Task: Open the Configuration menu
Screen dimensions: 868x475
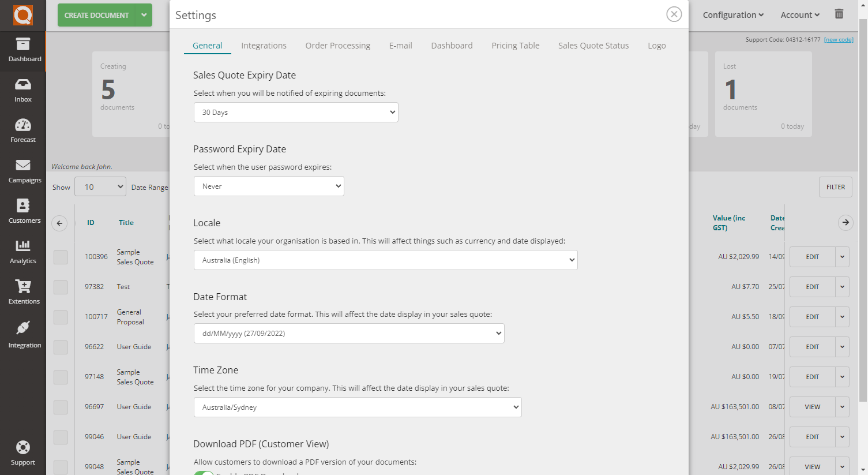Action: tap(732, 14)
